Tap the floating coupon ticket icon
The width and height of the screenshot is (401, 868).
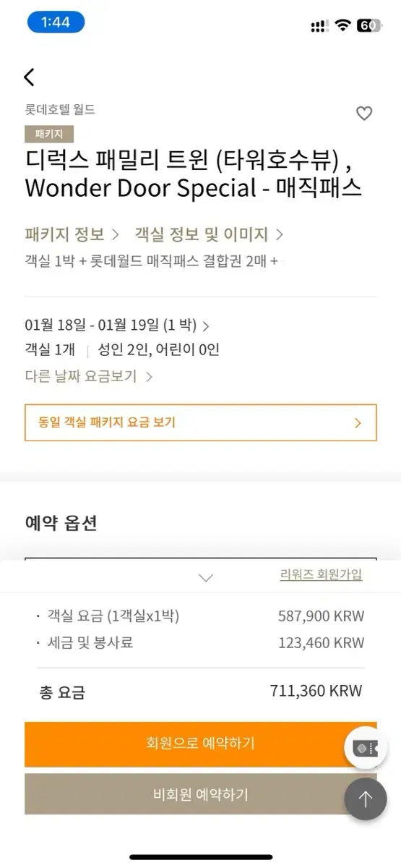[x=365, y=748]
